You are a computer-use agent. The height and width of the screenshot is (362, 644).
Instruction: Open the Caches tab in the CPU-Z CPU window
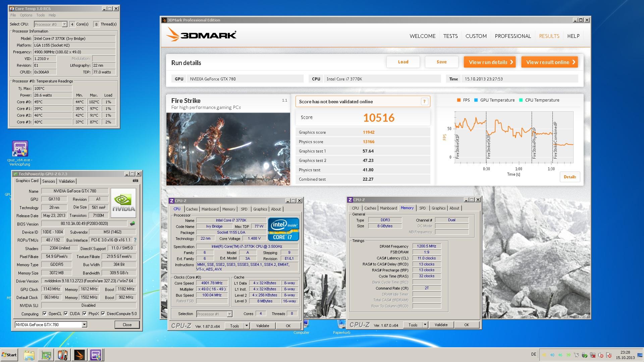[x=192, y=209]
